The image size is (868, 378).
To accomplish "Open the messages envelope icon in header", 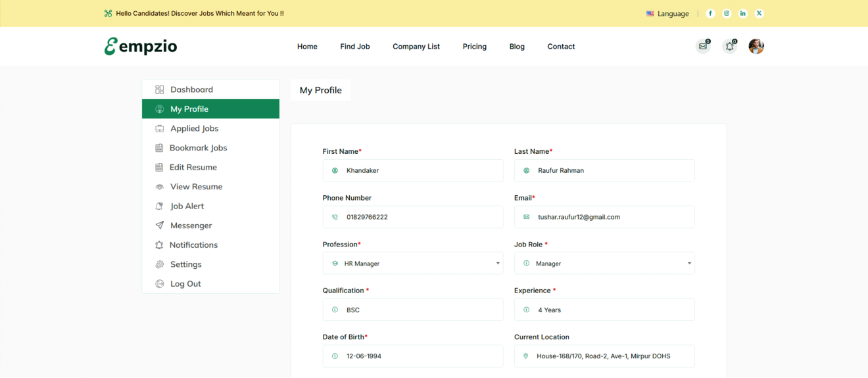I will (x=704, y=46).
